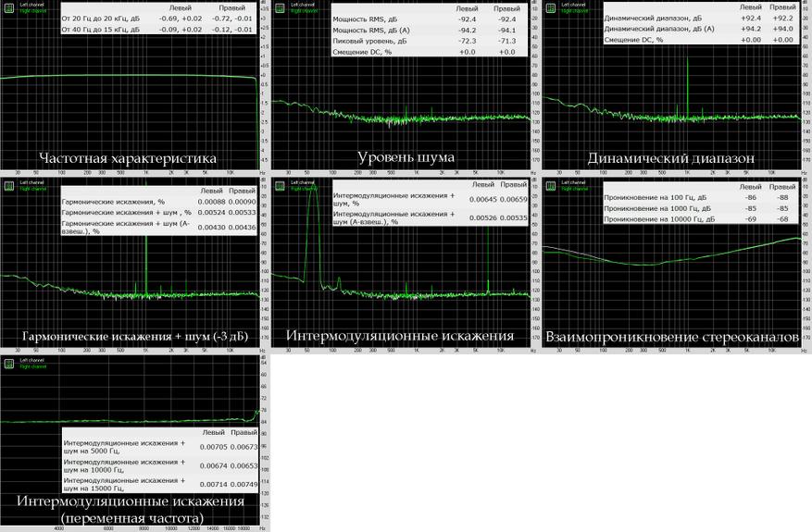Click the '0.00526' intermodulation A-weighted value
Screen dimensions: 812x532
point(483,217)
